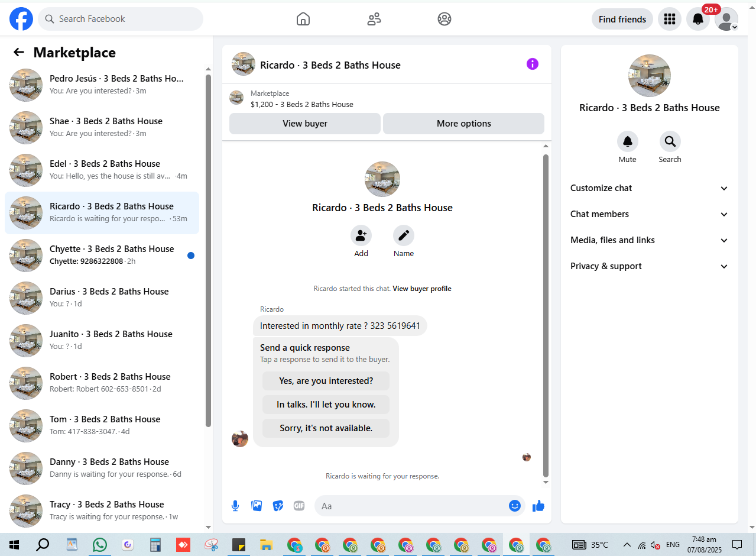Choose a sticker with the sticker icon
The image size is (756, 556).
[x=278, y=506]
